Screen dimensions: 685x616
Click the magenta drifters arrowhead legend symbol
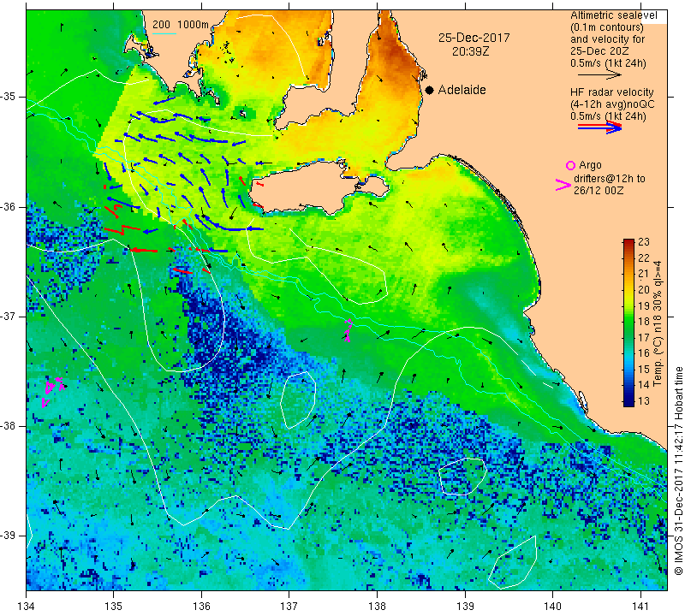coord(563,185)
